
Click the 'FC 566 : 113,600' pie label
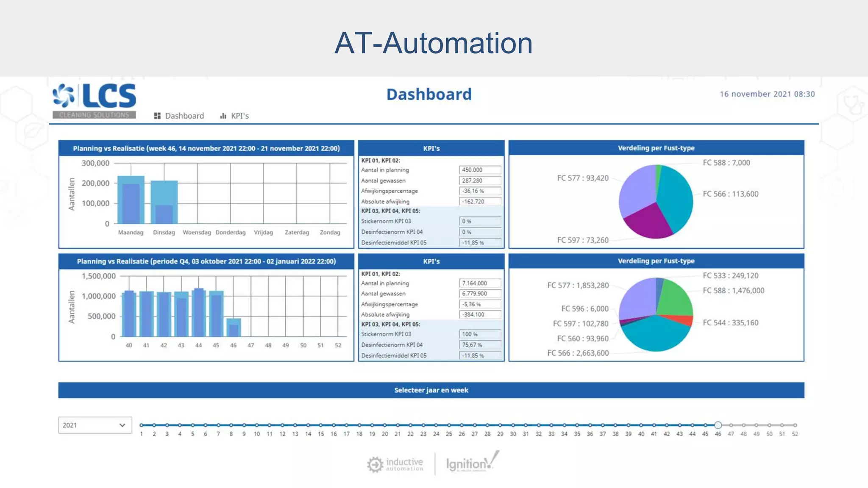tap(730, 194)
